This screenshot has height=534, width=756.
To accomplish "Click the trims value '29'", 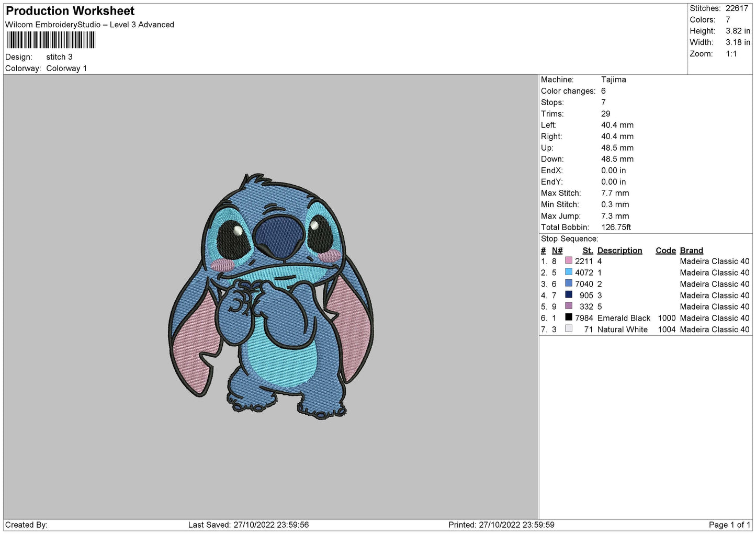I will pyautogui.click(x=606, y=113).
